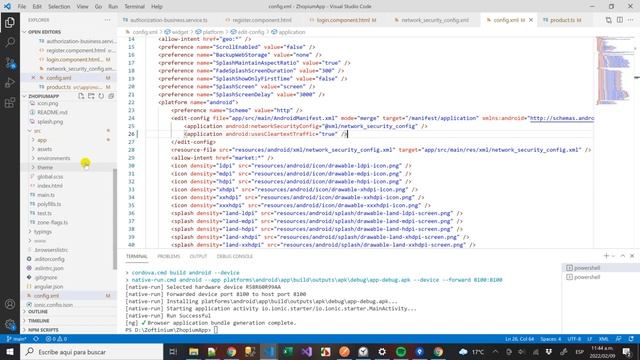Open Excel from taskbar
This screenshot has height=360, width=640.
point(288,351)
